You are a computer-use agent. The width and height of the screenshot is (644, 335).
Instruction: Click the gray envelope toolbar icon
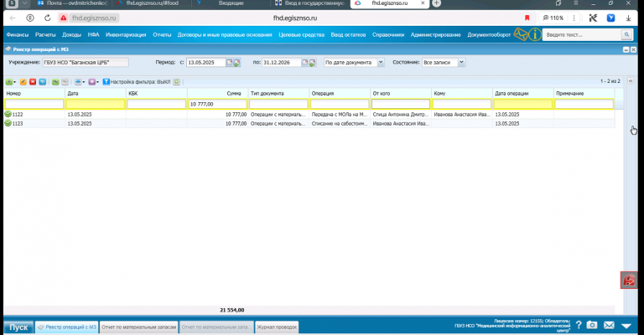tap(65, 82)
